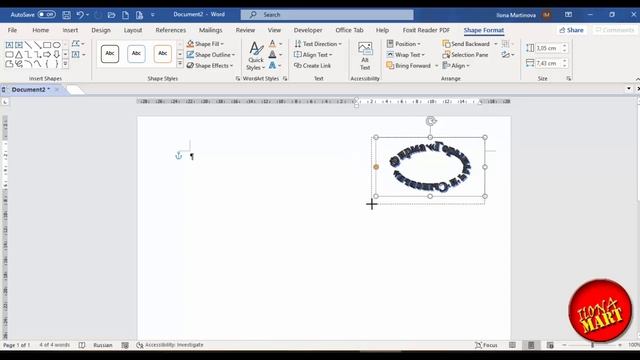Click the New blank document icon
The width and height of the screenshot is (640, 360).
(125, 15)
